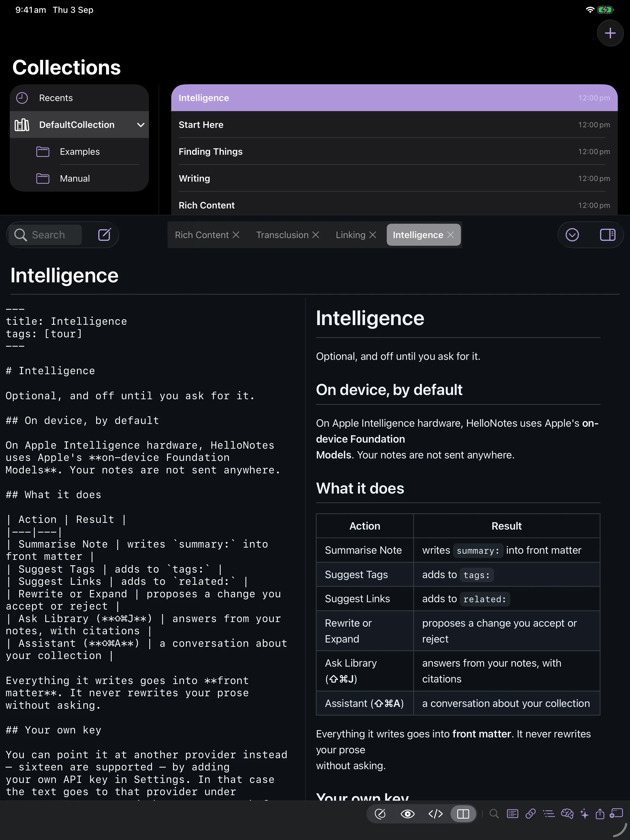Create a new note with compose icon
The width and height of the screenshot is (630, 840).
coord(104,235)
